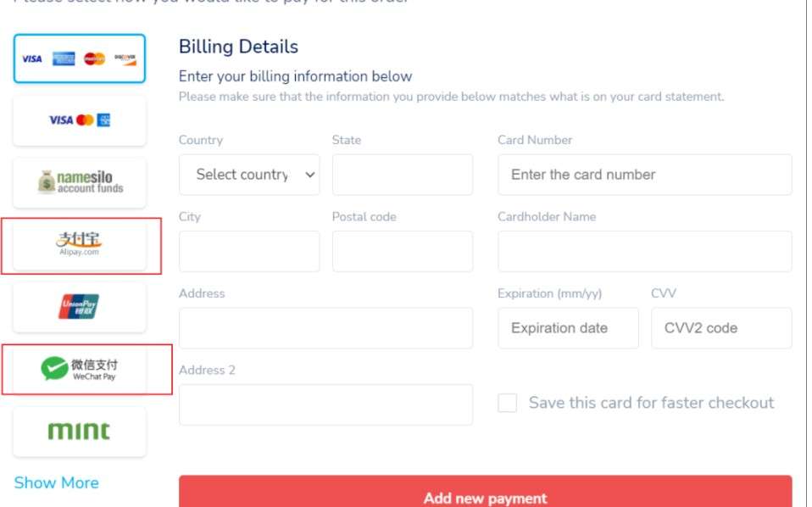
Task: Focus the Address input field
Action: tap(325, 328)
